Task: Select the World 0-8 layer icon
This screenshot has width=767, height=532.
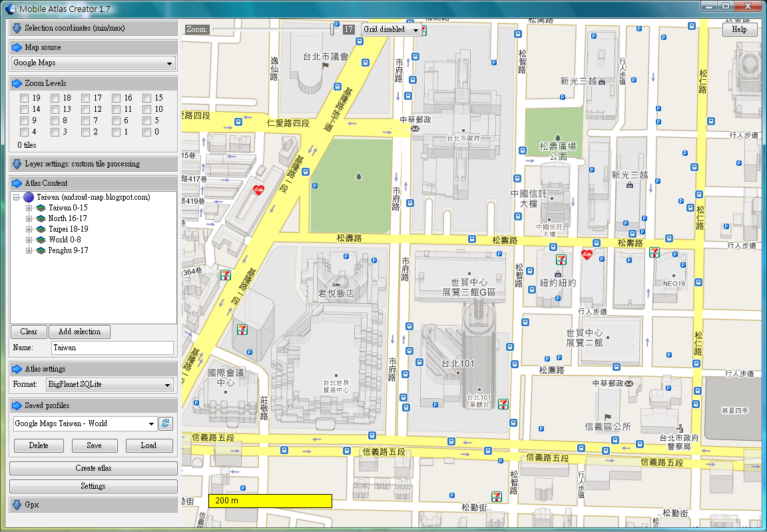Action: pyautogui.click(x=41, y=240)
